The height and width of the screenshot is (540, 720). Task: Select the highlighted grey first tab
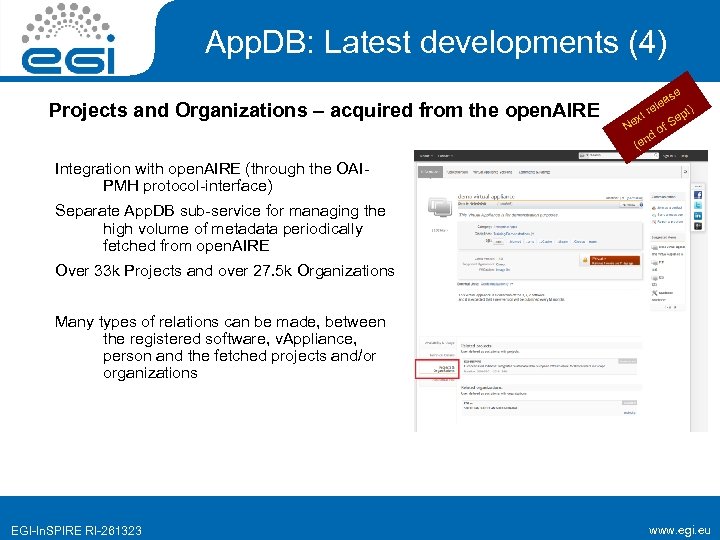pyautogui.click(x=430, y=172)
